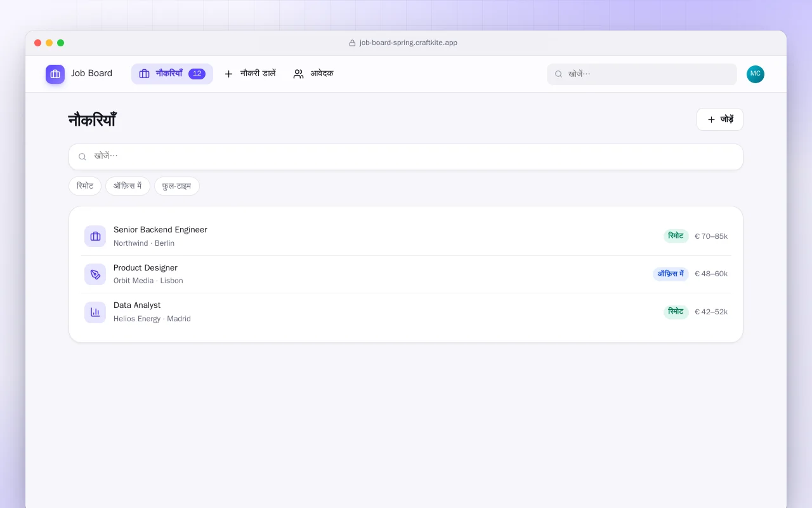Open the MC user avatar menu
Image resolution: width=812 pixels, height=508 pixels.
coord(756,74)
